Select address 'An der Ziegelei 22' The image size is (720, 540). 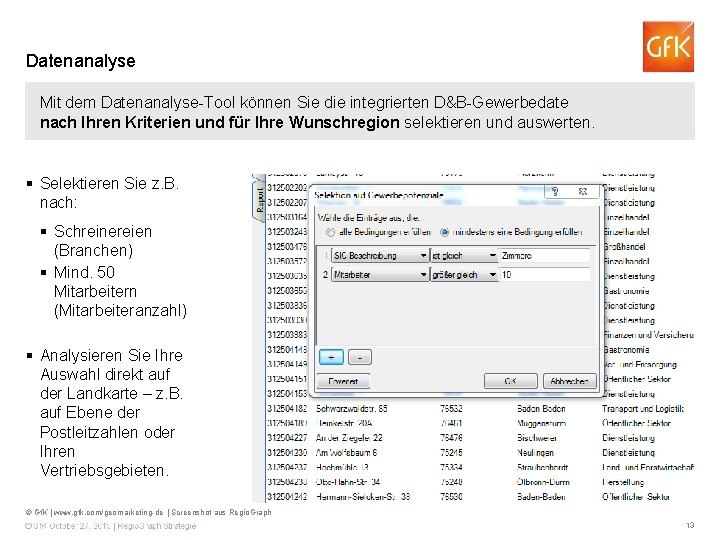click(349, 438)
